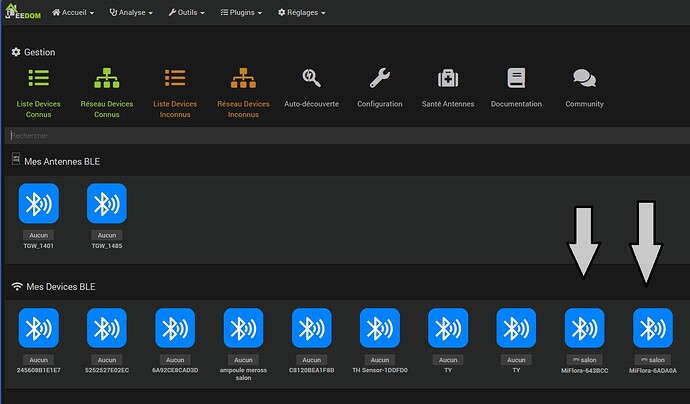This screenshot has width=690, height=404.
Task: Launch Auto-découverte magnifier icon
Action: 311,78
